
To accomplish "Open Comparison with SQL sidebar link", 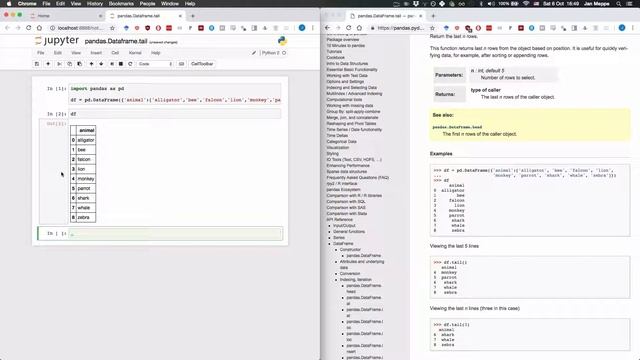I will (x=346, y=202).
